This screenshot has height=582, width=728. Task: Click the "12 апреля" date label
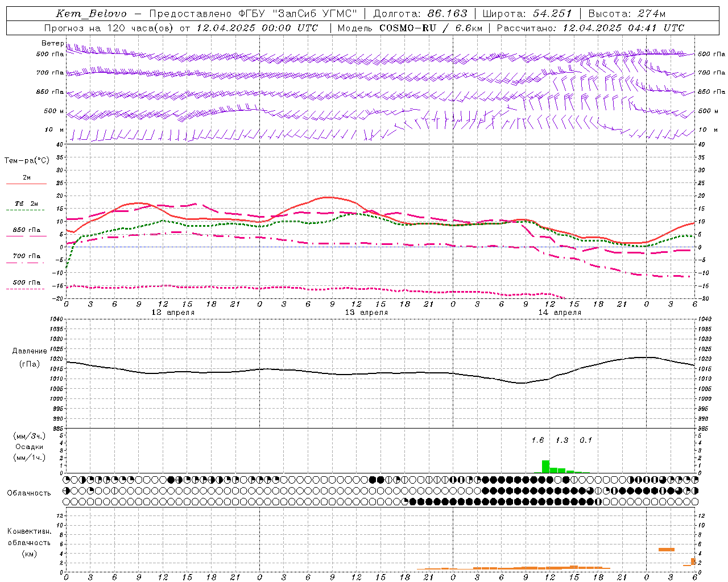point(173,312)
